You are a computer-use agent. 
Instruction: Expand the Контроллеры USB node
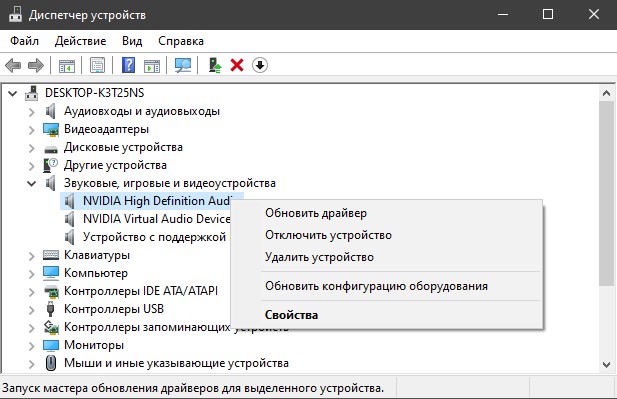[32, 310]
